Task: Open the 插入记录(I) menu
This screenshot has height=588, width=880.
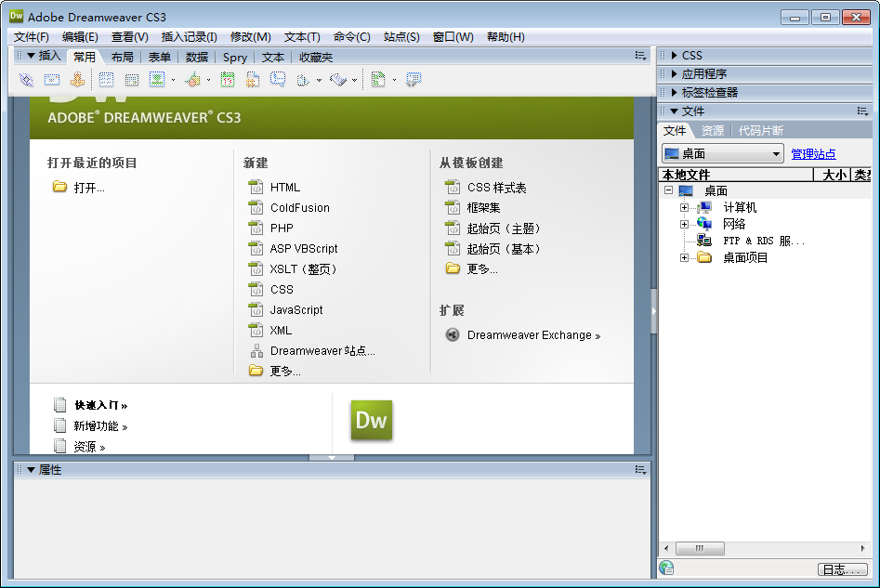Action: [x=190, y=37]
